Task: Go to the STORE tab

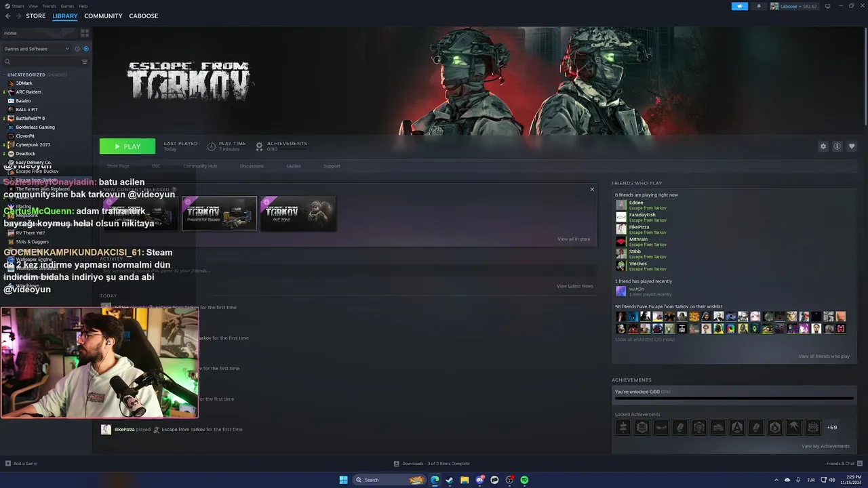Action: coord(36,16)
